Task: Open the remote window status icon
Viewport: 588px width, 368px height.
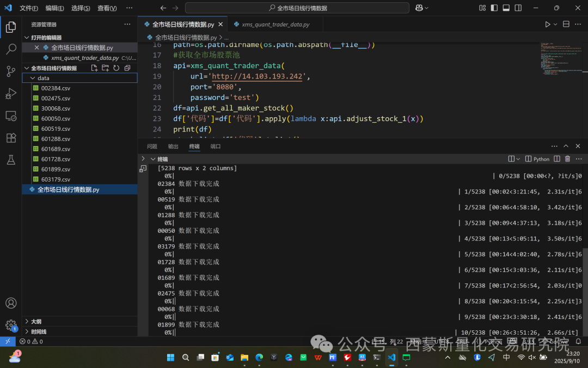Action: [8, 341]
